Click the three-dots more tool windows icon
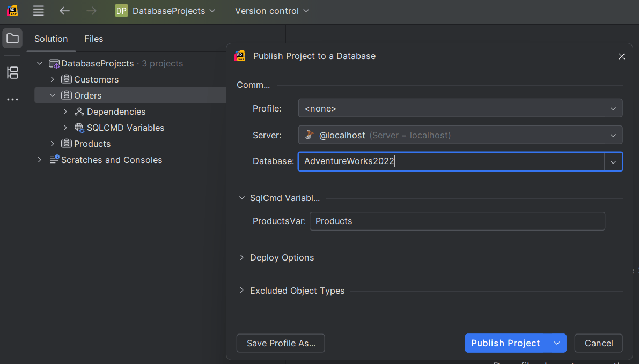Image resolution: width=639 pixels, height=364 pixels. click(12, 100)
